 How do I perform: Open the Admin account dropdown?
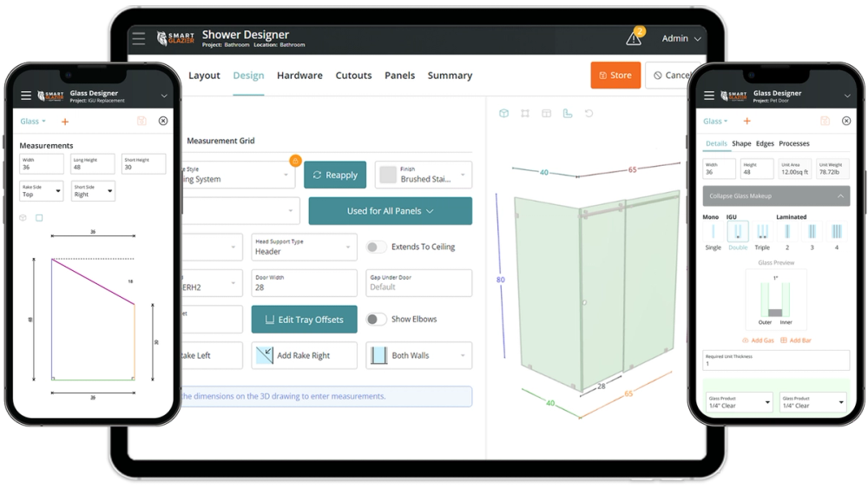point(681,38)
